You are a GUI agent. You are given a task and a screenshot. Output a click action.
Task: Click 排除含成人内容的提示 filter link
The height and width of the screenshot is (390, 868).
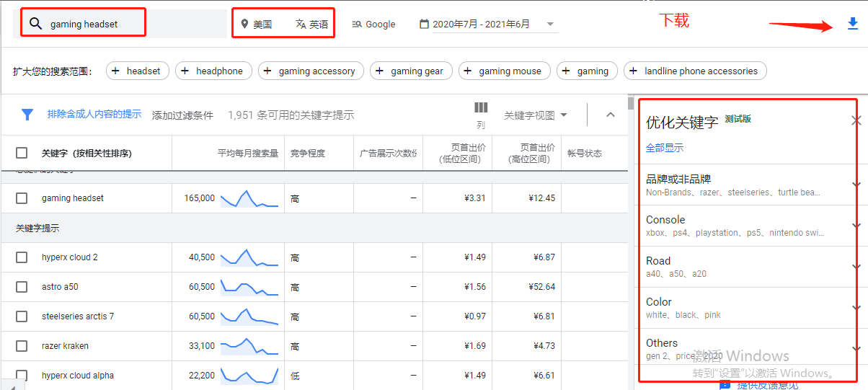tap(94, 114)
